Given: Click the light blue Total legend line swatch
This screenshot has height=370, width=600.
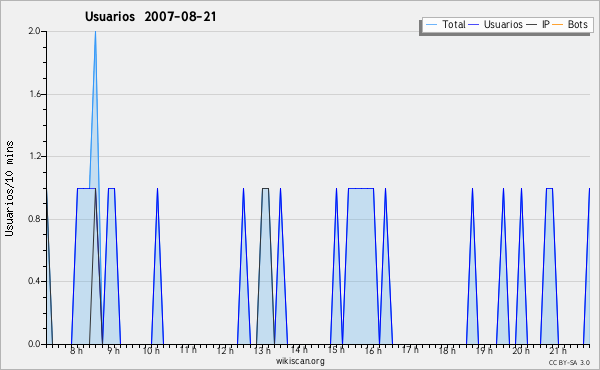Looking at the screenshot, I should coord(431,25).
